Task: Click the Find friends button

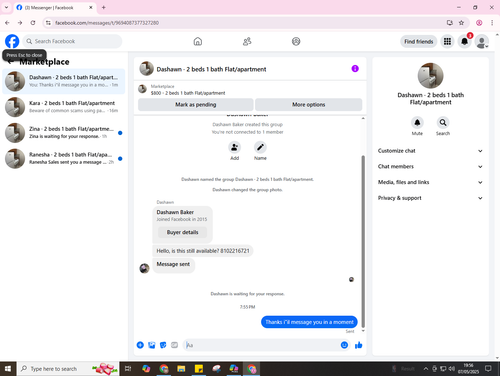Action: pos(419,41)
